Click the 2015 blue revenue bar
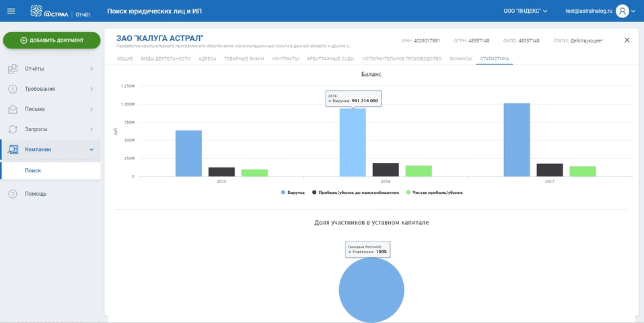 coord(188,153)
